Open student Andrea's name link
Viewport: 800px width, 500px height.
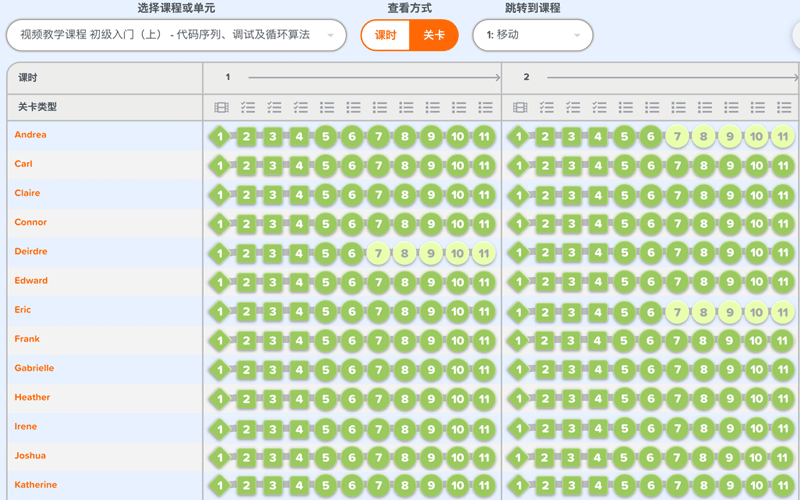(31, 135)
